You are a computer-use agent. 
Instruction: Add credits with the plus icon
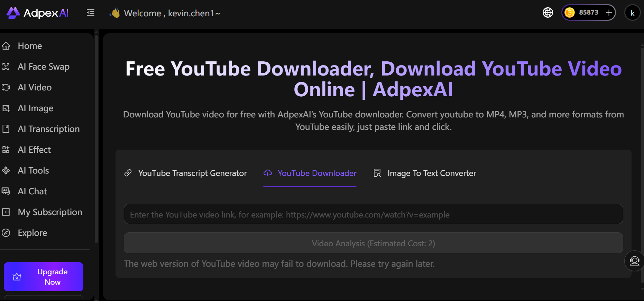pyautogui.click(x=609, y=13)
